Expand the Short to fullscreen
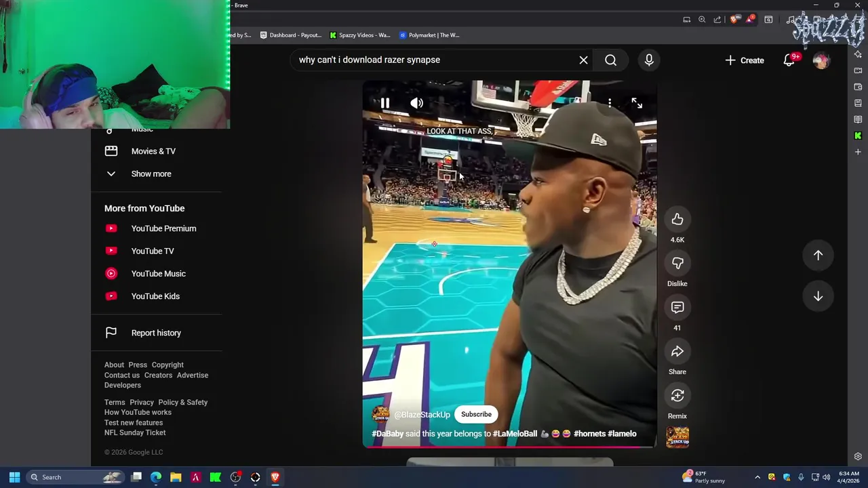Screen dimensions: 868x488 pyautogui.click(x=637, y=103)
